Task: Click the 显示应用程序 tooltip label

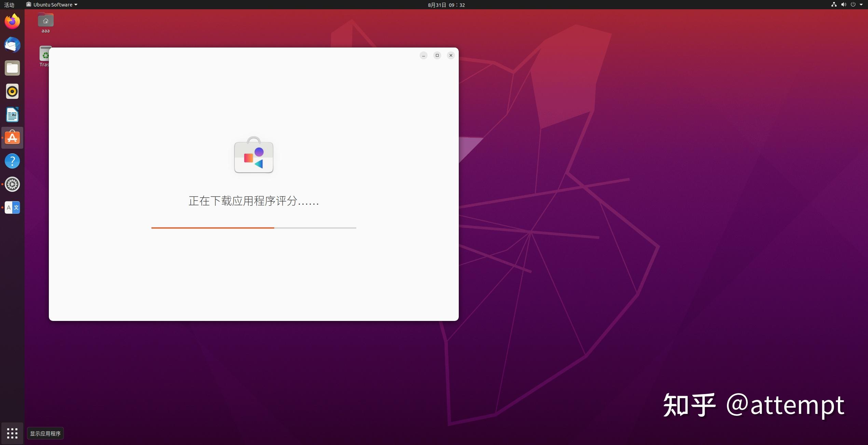Action: click(45, 433)
